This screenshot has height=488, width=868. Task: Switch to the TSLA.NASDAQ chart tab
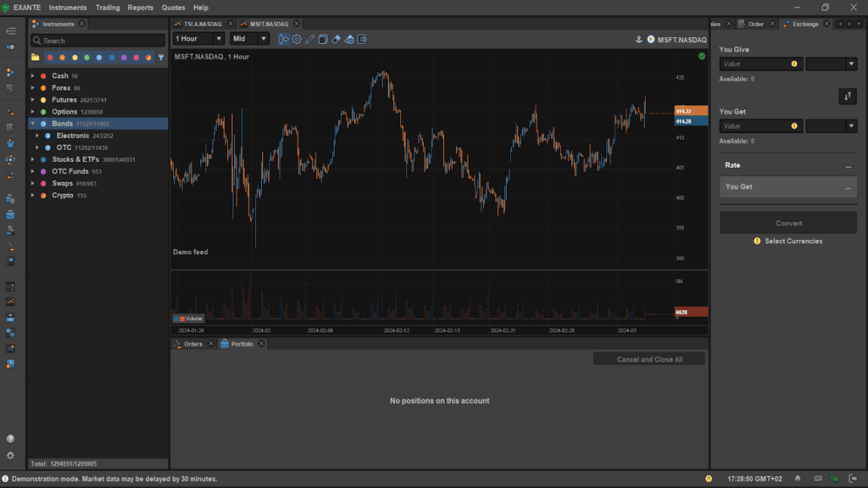203,24
